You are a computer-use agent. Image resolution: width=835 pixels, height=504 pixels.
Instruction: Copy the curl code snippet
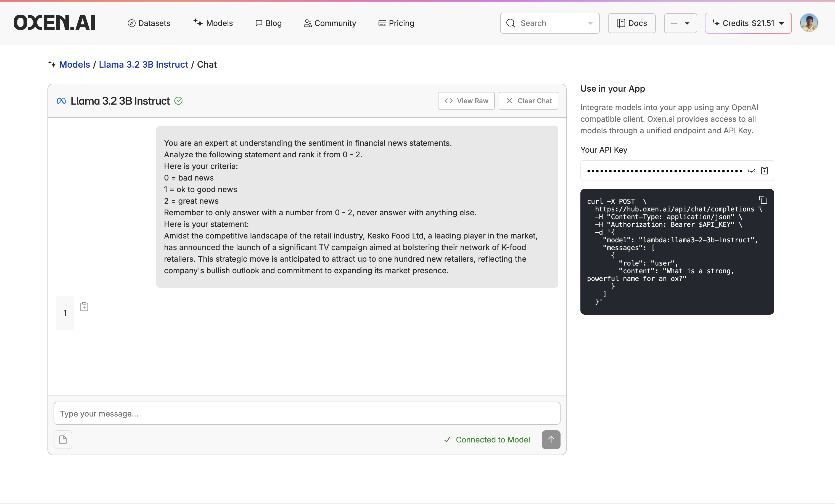tap(763, 200)
